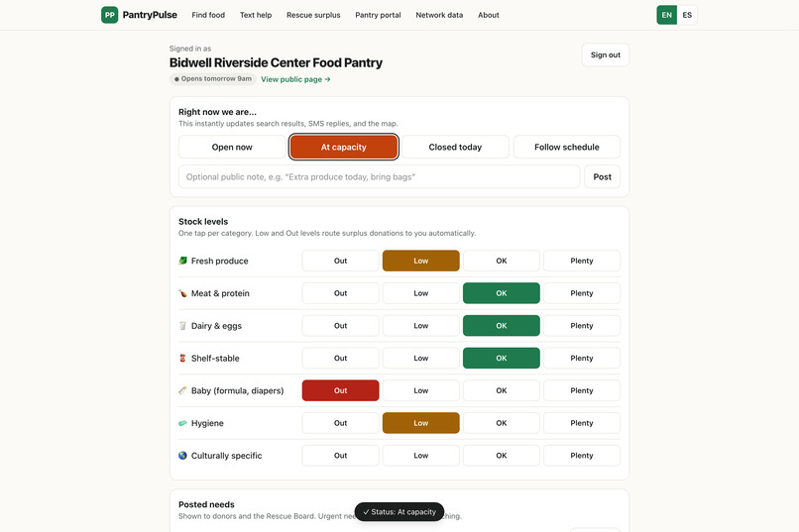
Task: Mark Fresh produce as Out
Action: click(340, 261)
